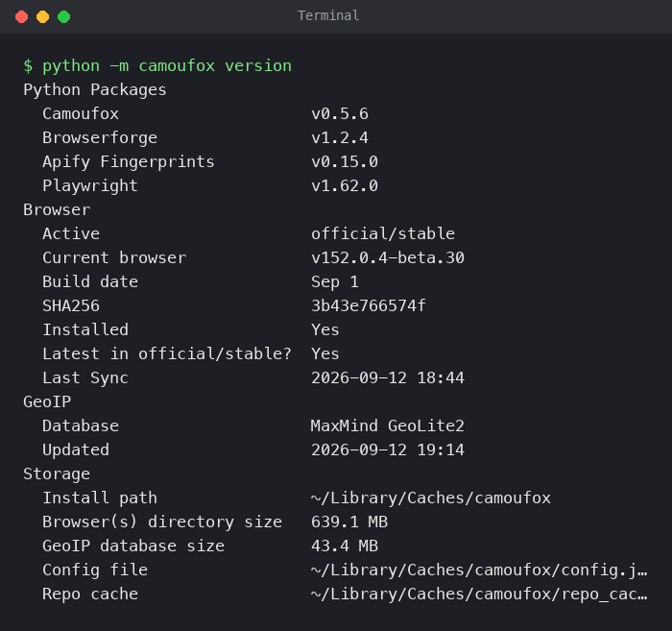Click the 'Active' label under Browser
672x631 pixels.
pos(71,234)
